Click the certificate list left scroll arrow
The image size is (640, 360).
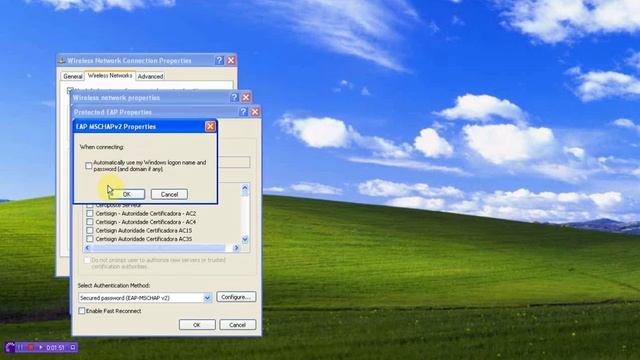click(x=87, y=248)
